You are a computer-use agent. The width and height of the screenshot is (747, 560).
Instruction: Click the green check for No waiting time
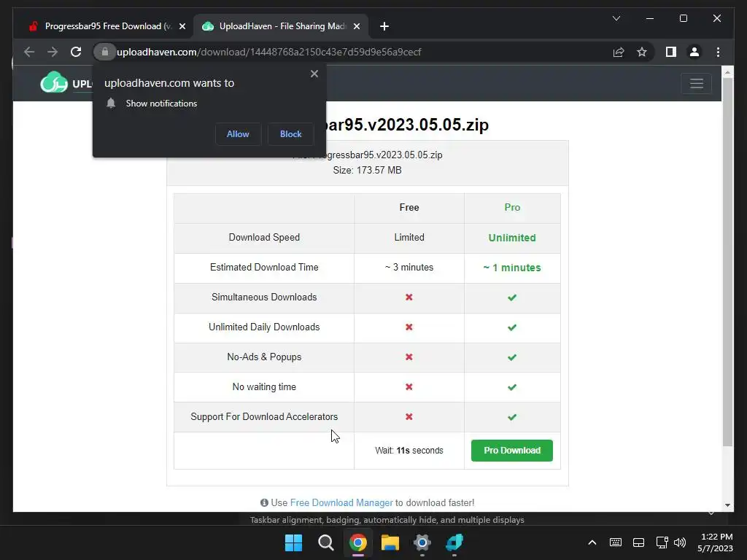click(512, 387)
